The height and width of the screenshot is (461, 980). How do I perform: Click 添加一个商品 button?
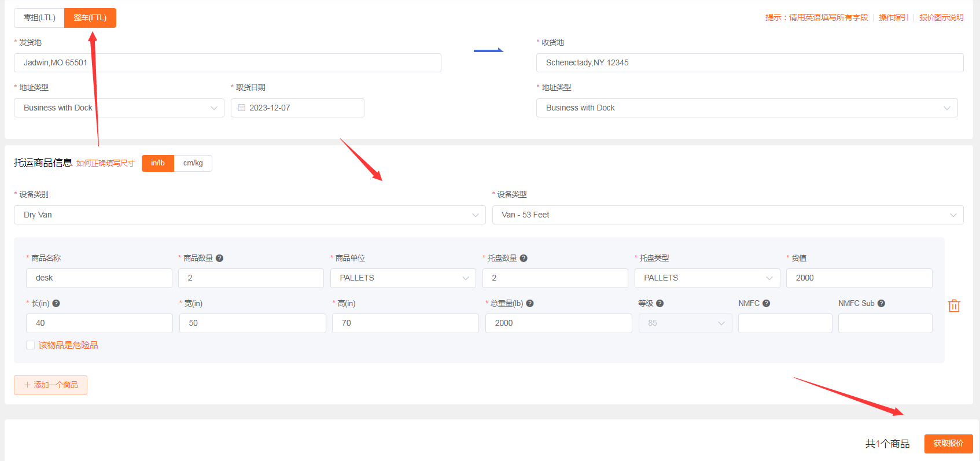[x=51, y=385]
